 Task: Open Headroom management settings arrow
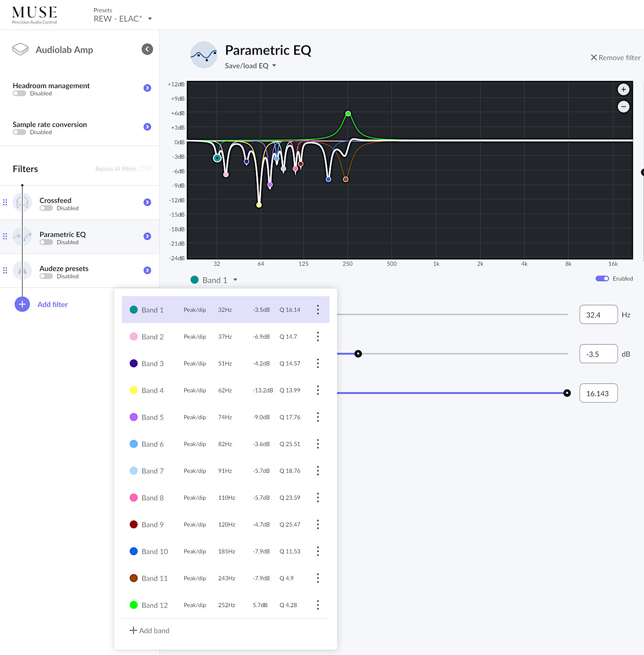tap(147, 88)
